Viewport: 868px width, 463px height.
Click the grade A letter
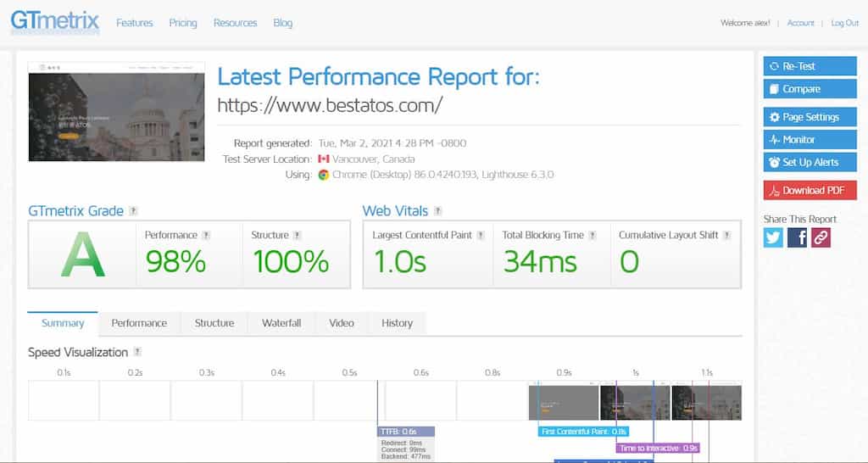pos(82,255)
